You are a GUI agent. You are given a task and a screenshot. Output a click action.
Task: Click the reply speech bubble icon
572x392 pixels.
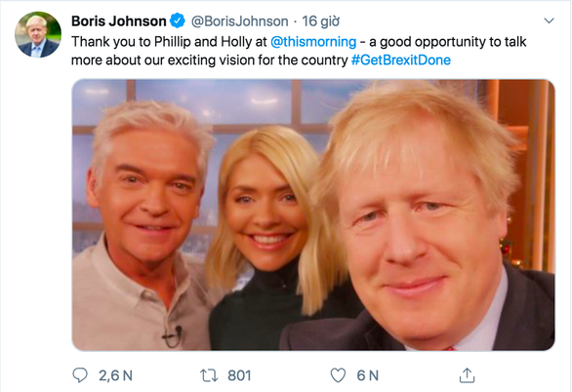[80, 375]
